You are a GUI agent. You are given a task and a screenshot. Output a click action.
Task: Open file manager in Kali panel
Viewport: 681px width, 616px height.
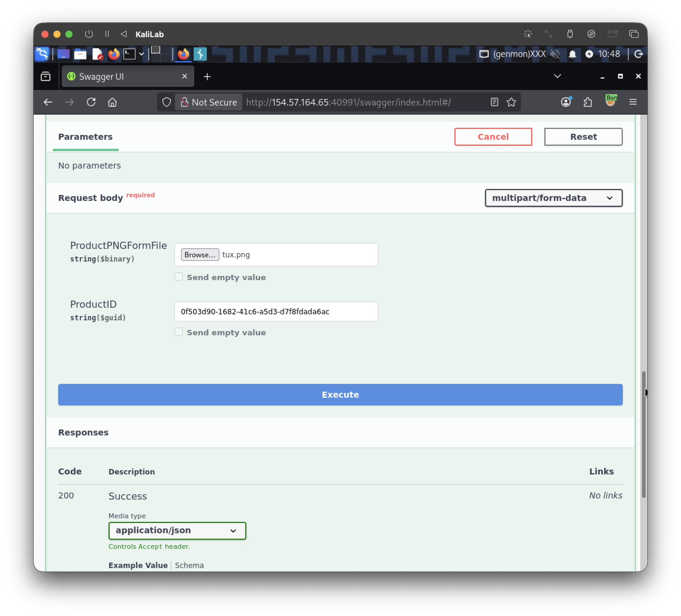(x=80, y=54)
